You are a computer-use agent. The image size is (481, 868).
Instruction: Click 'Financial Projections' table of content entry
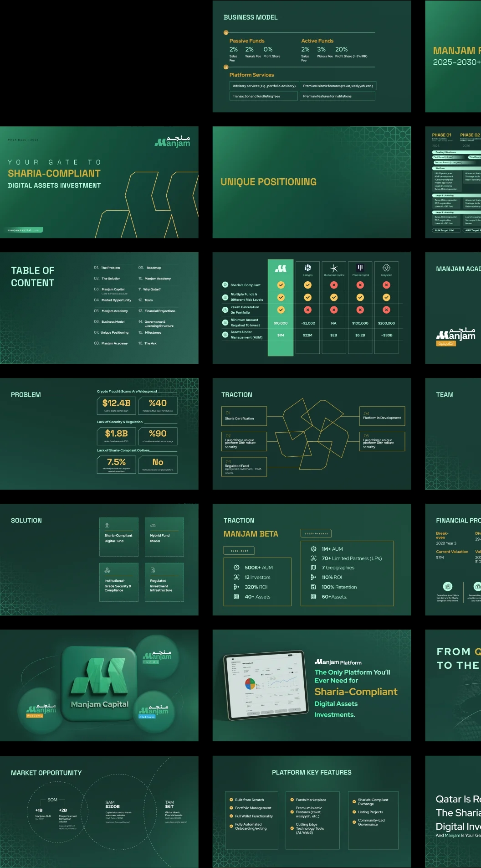point(160,311)
